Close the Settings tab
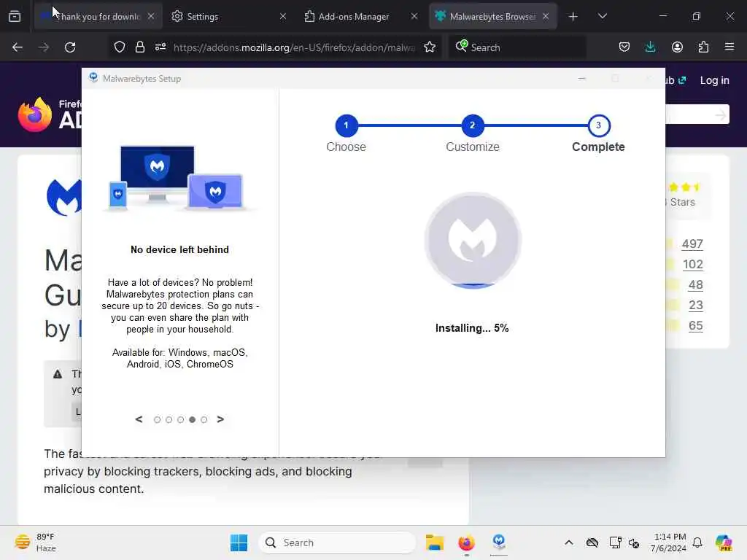This screenshot has height=560, width=747. pyautogui.click(x=283, y=16)
